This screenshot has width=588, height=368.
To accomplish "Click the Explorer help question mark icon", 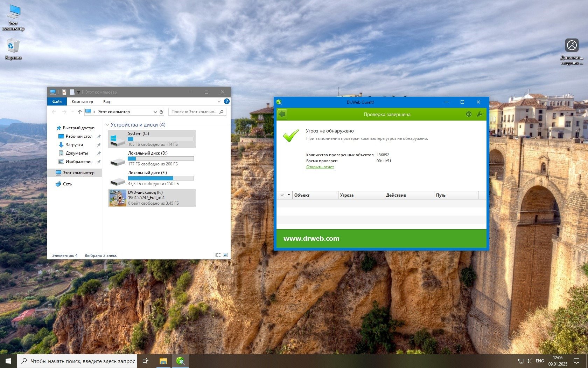I will (227, 102).
